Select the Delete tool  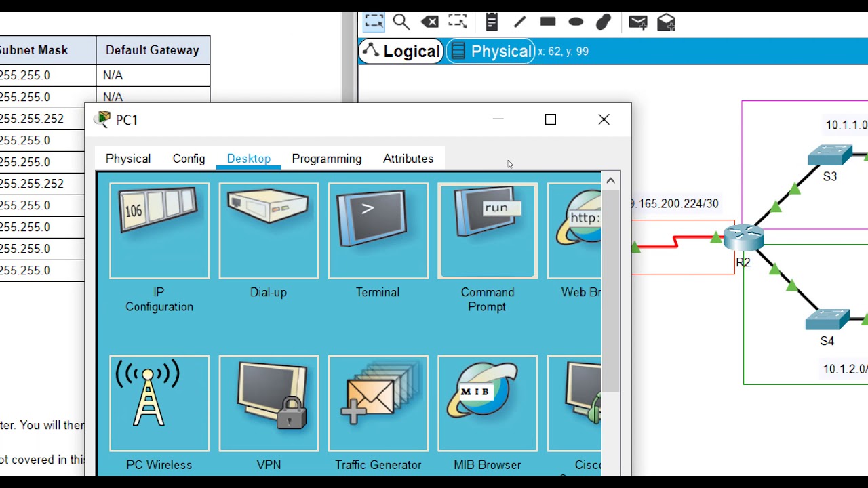[x=429, y=22]
